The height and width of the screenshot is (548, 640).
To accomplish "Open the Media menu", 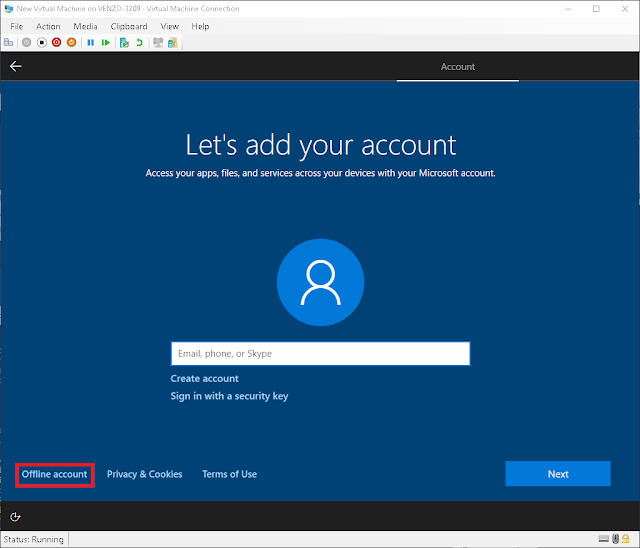I will pos(85,27).
